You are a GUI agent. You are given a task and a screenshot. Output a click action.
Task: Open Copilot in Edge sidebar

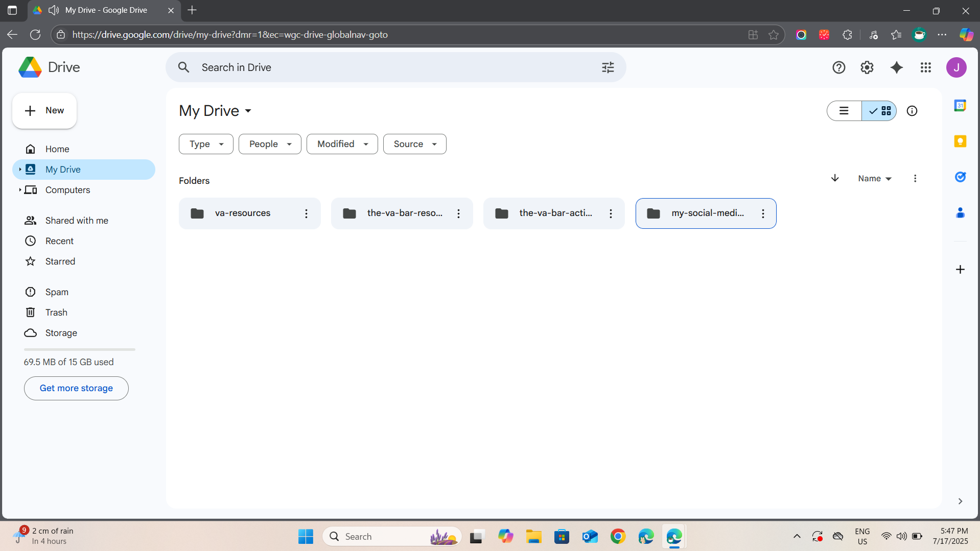966,35
